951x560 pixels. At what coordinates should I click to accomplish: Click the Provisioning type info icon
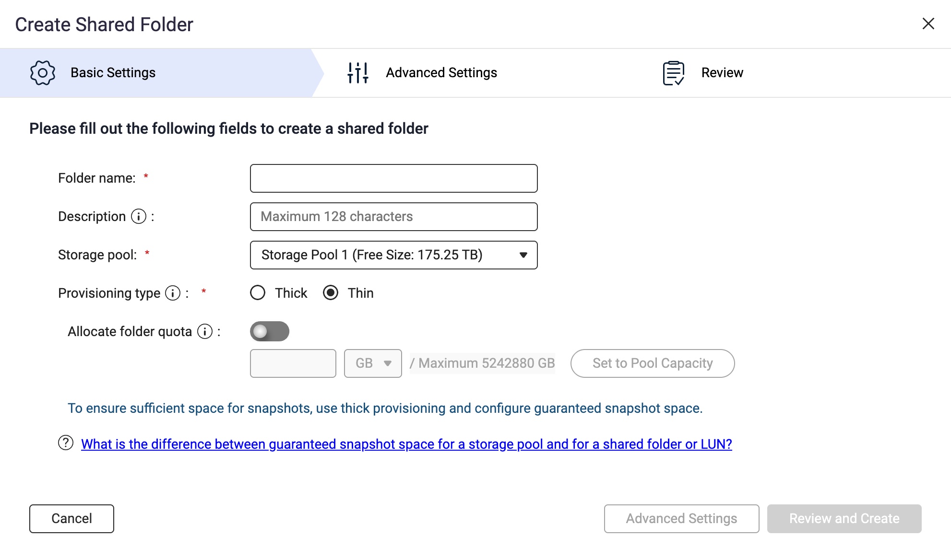tap(172, 293)
